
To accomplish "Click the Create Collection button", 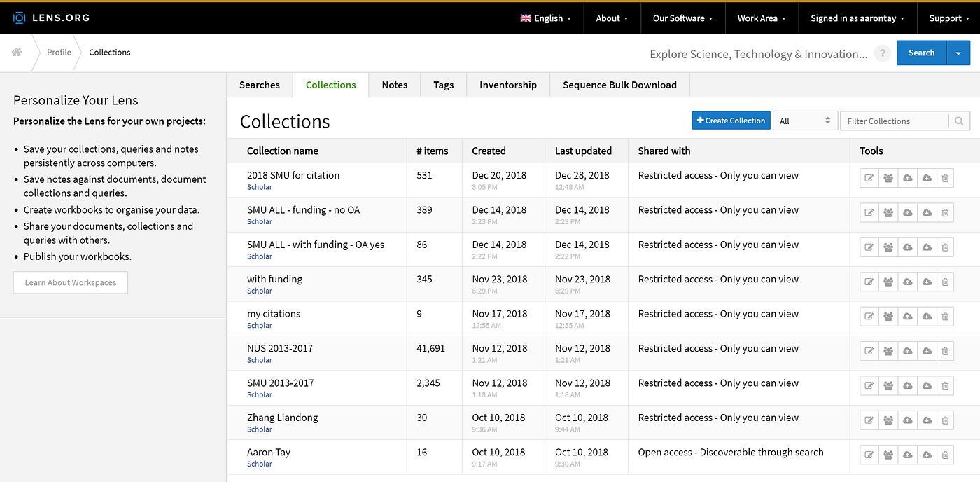I will tap(731, 120).
